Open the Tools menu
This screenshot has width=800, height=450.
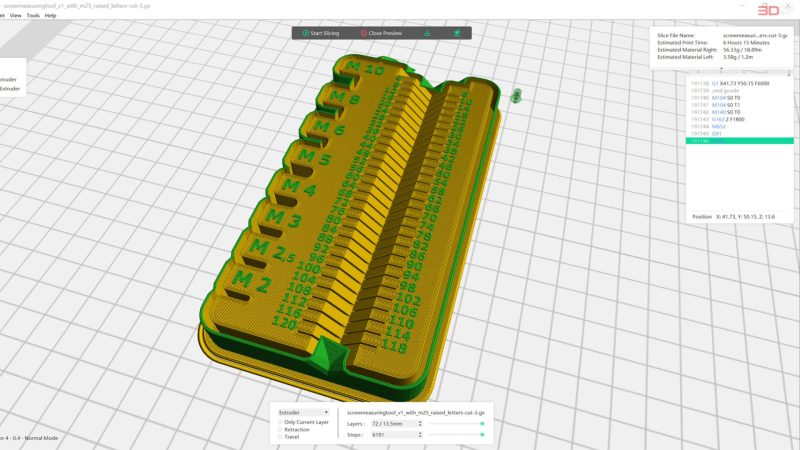click(33, 16)
